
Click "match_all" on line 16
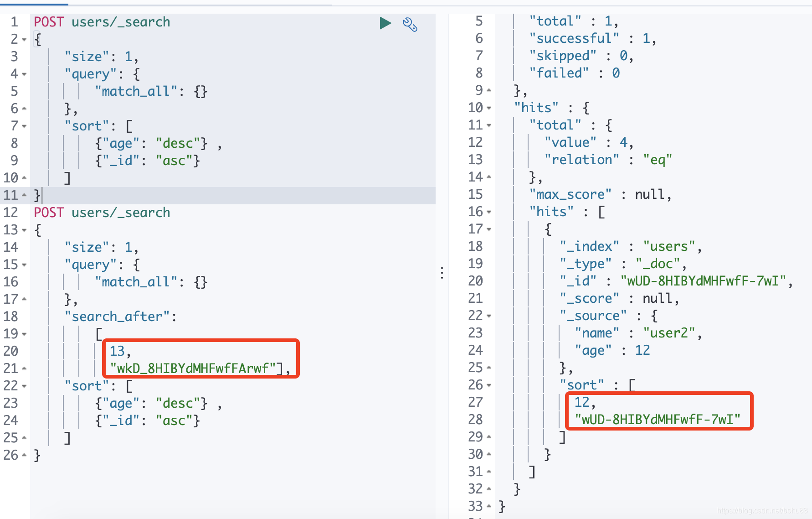click(136, 282)
